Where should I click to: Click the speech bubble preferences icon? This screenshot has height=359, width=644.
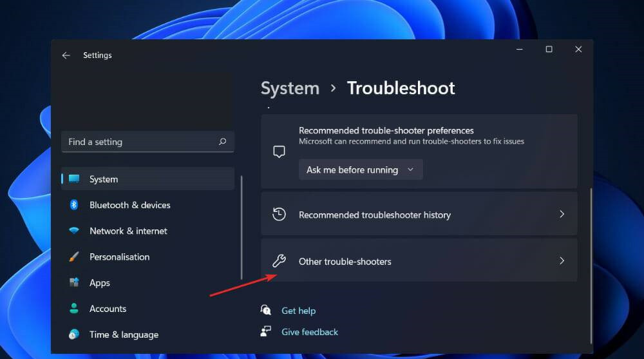pos(279,151)
